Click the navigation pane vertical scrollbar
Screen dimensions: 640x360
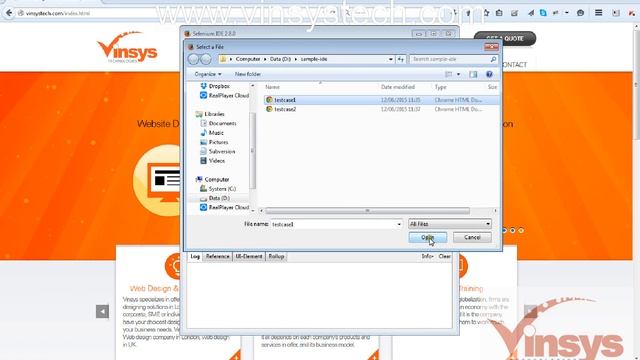253,150
